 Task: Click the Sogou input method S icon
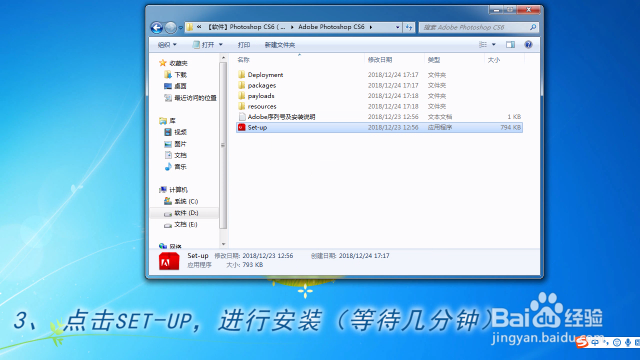pyautogui.click(x=582, y=342)
